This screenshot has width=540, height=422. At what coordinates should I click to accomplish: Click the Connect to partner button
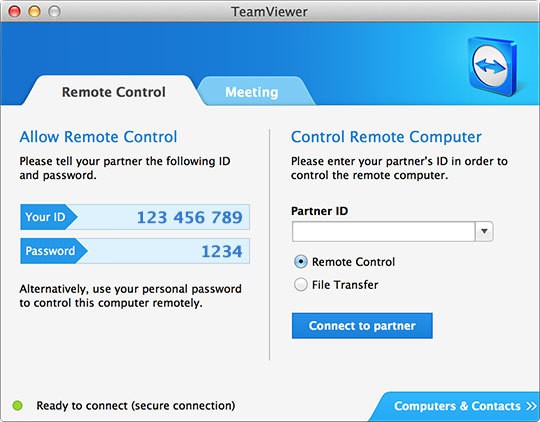coord(362,326)
